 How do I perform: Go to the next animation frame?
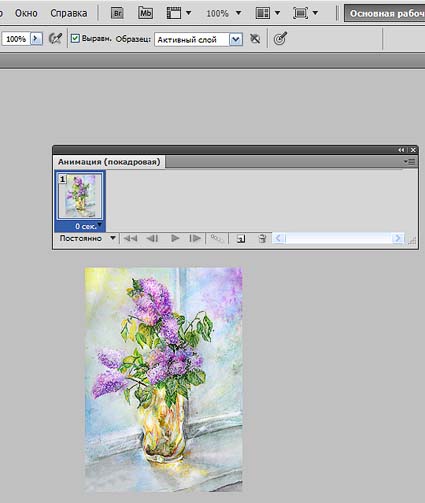[x=195, y=238]
